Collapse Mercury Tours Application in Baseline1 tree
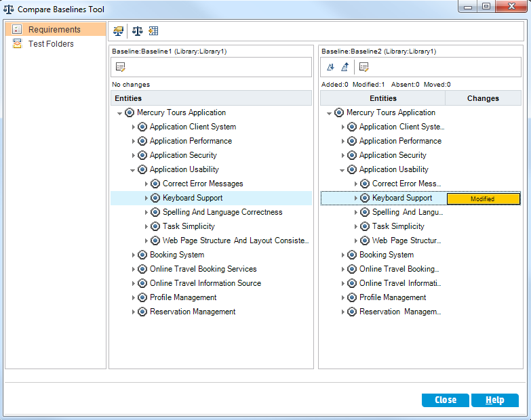The width and height of the screenshot is (531, 420). [x=119, y=113]
